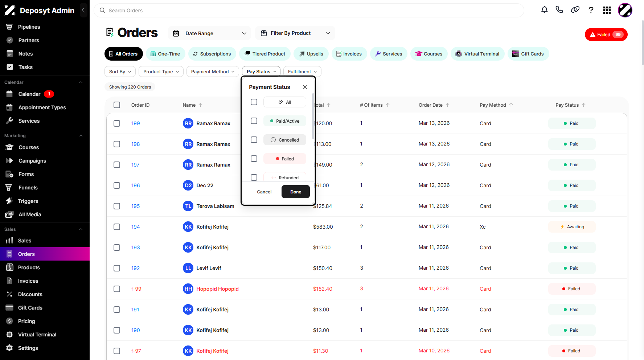Open the Payment Method filter dropdown

[213, 71]
